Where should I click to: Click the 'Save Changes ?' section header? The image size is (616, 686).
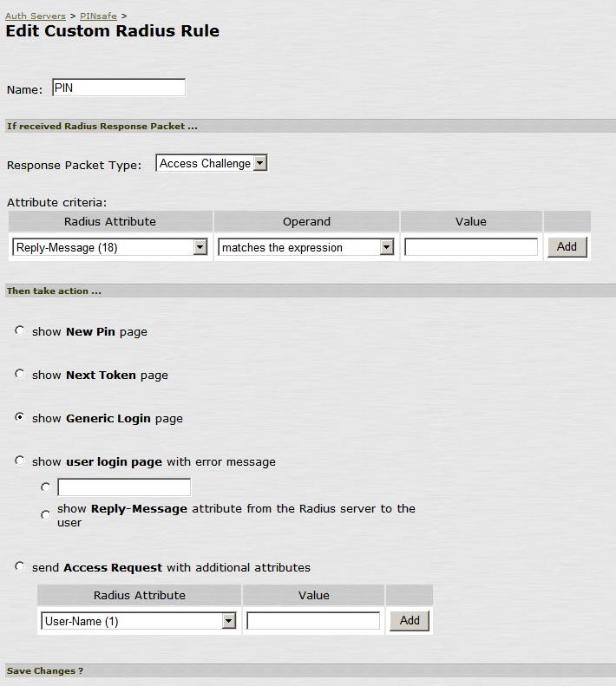click(311, 670)
